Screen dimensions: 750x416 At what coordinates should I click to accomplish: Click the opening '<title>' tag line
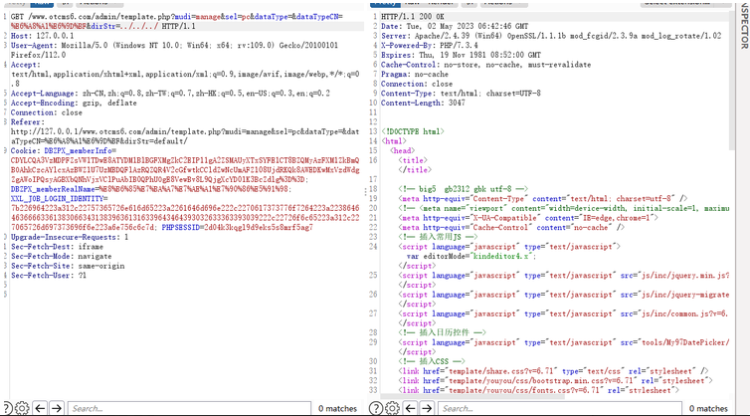coord(413,160)
